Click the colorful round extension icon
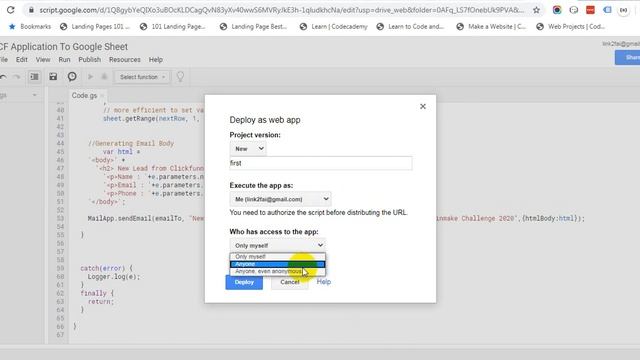Image resolution: width=640 pixels, height=360 pixels. click(x=557, y=10)
